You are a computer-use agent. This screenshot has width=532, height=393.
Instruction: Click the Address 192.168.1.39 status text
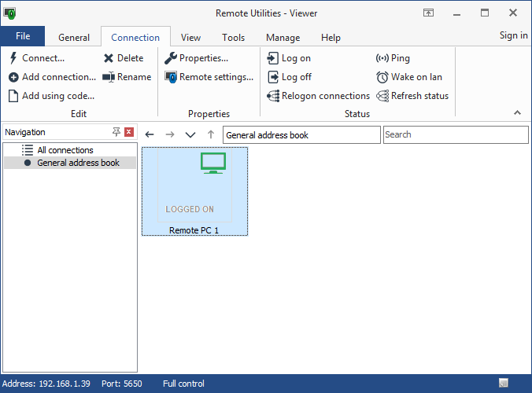(x=46, y=384)
